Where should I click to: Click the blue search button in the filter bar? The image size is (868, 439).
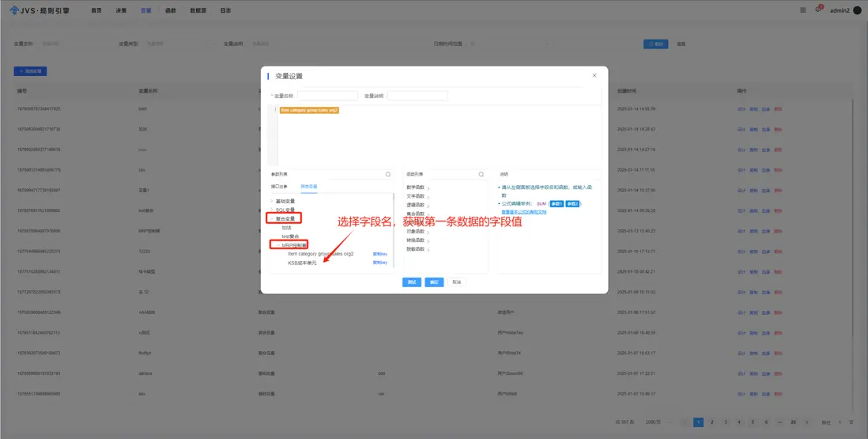[x=655, y=44]
